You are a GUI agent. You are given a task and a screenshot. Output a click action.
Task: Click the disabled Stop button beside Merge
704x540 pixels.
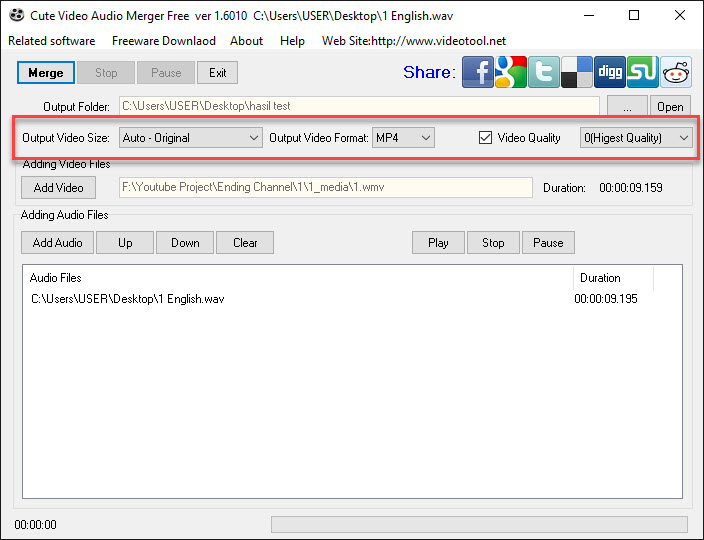(x=106, y=73)
